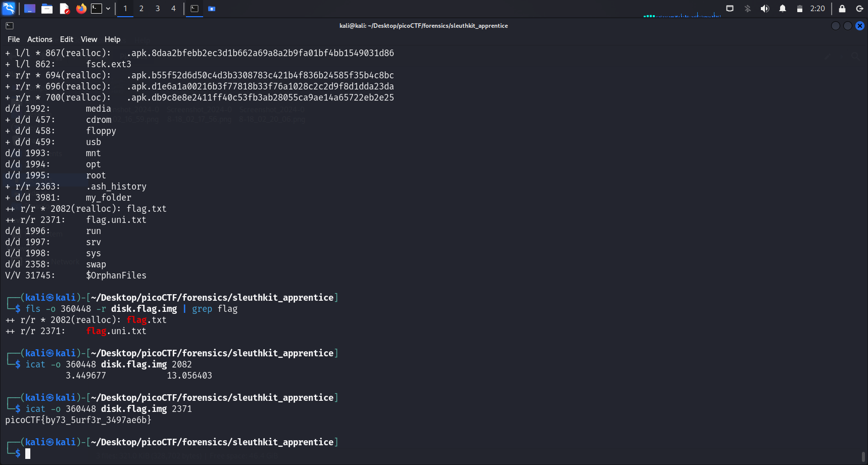Image resolution: width=868 pixels, height=465 pixels.
Task: Launch the text editor from the panel
Action: pyautogui.click(x=64, y=9)
